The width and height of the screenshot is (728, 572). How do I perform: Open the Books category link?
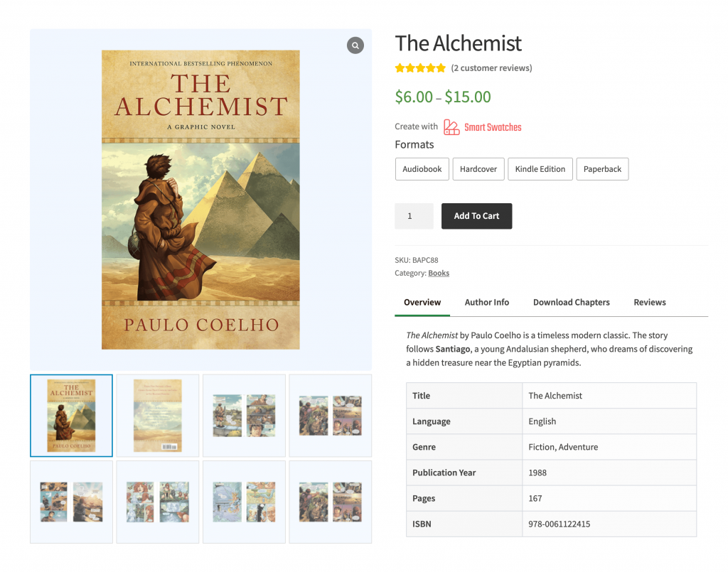[439, 273]
